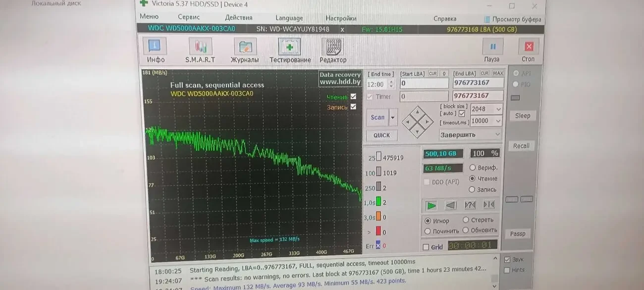This screenshot has width=644, height=290.
Task: Click the QUICK scan button
Action: tap(381, 135)
